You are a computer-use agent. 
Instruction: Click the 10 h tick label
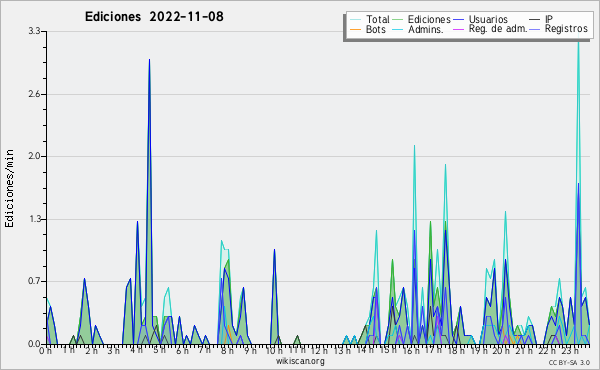[274, 351]
